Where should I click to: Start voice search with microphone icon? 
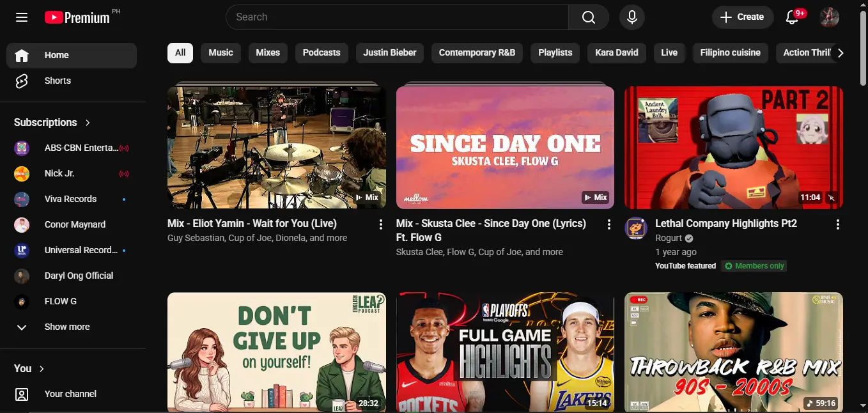[x=632, y=17]
